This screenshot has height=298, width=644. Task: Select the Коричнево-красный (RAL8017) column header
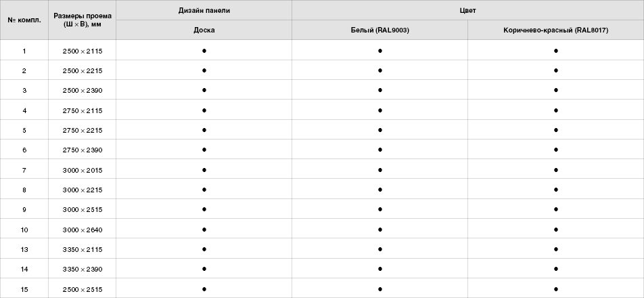[x=555, y=30]
